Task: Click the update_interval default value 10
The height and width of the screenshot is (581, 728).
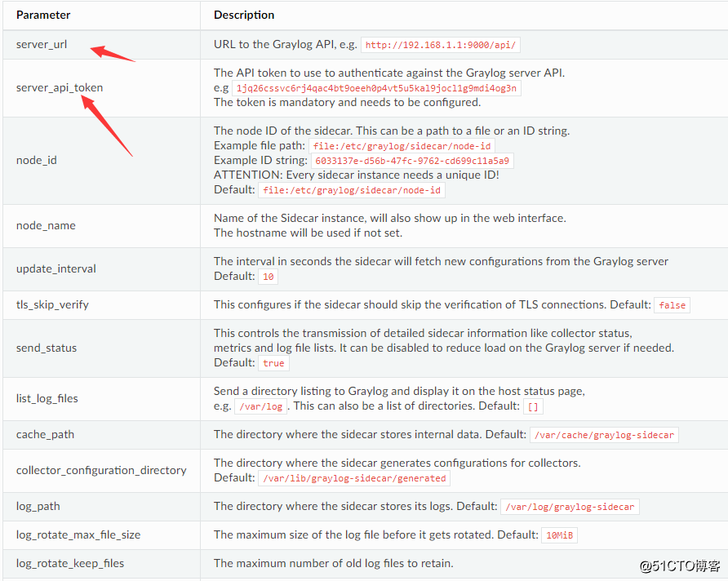Action: pos(268,277)
